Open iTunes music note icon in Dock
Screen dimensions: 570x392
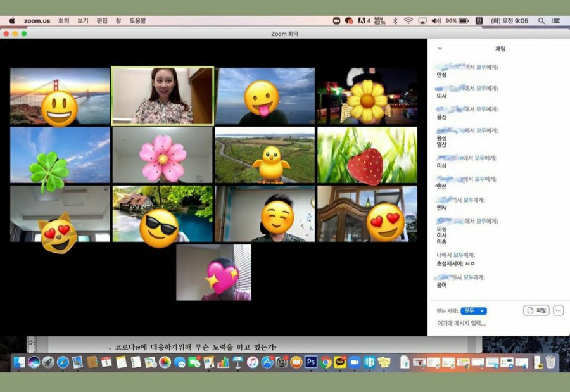[x=252, y=362]
